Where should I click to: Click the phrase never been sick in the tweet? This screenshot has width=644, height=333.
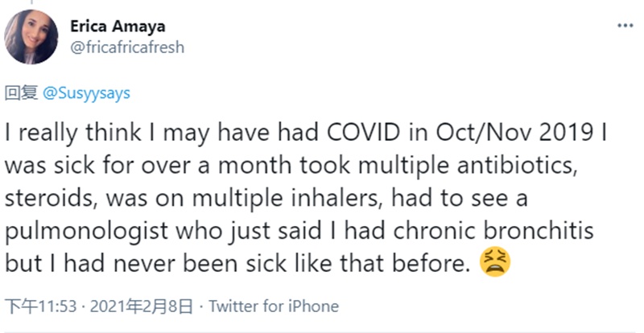point(200,263)
